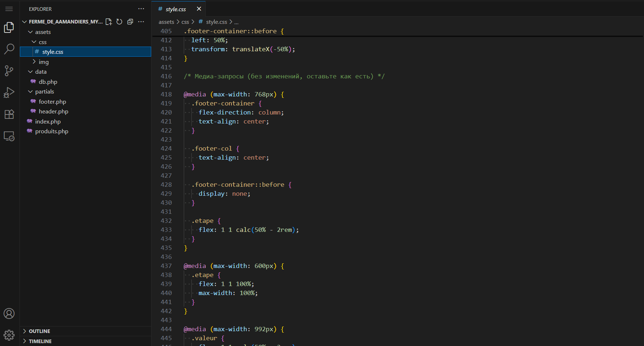644x346 pixels.
Task: Open header.php in partials
Action: click(x=85, y=112)
